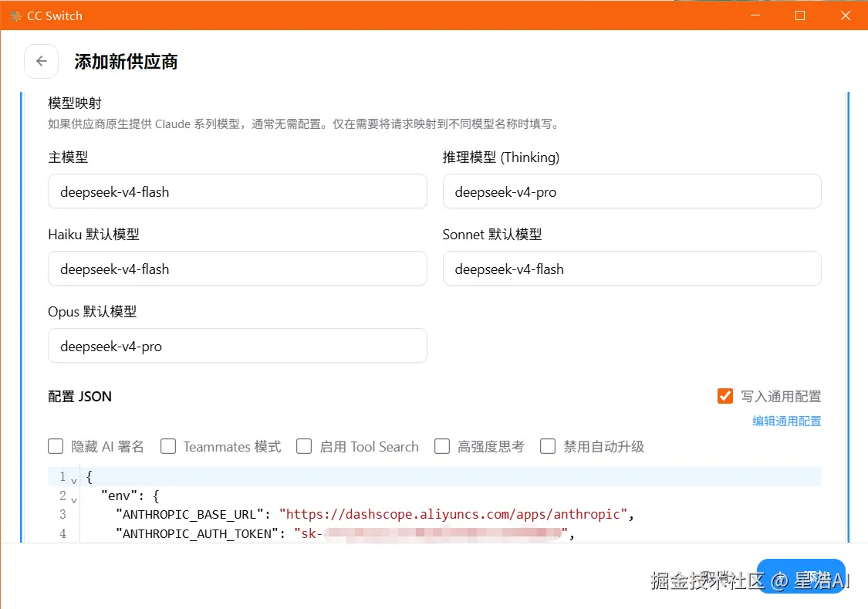Click the 配置 JSON heading
This screenshot has width=868, height=609.
79,397
